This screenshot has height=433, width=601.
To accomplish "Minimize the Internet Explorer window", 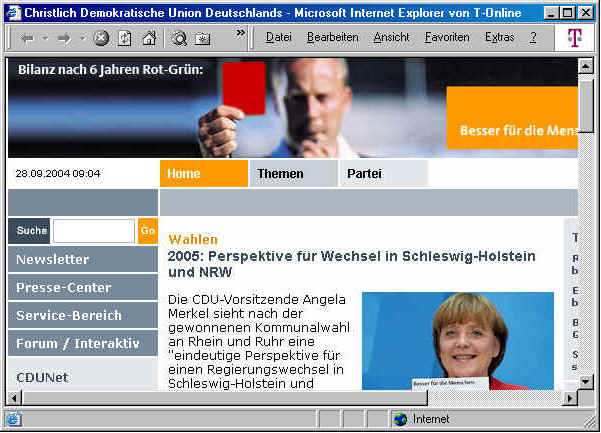I will (551, 13).
